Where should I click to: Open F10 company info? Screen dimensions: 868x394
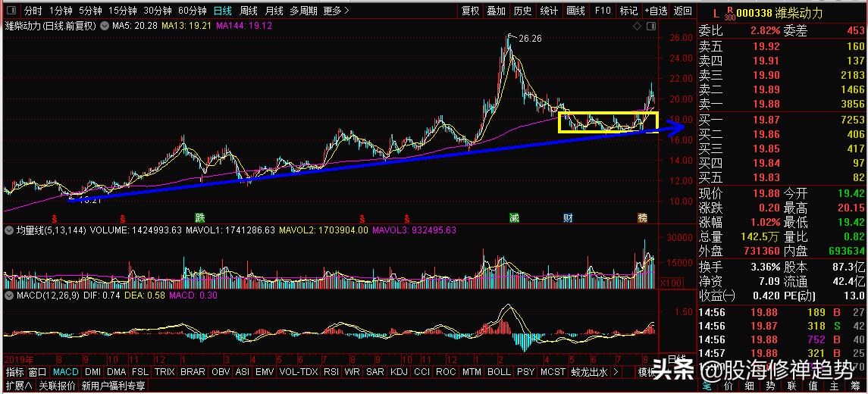[x=602, y=11]
